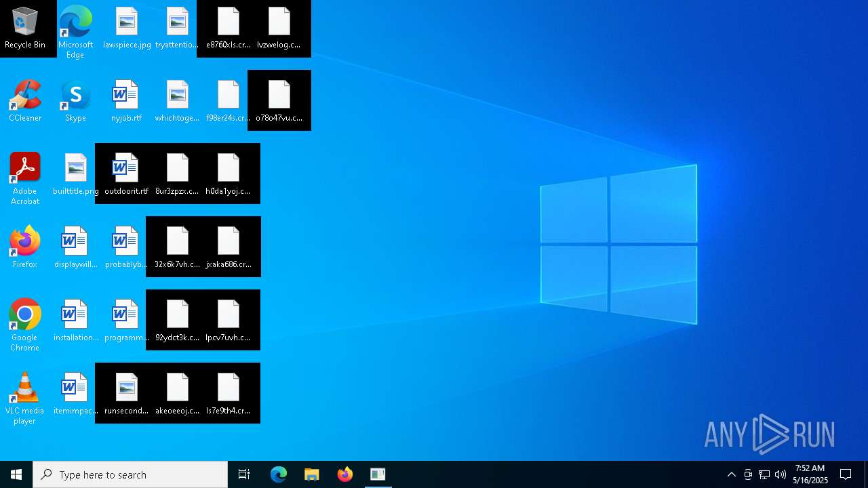Select 92ydct3k file icon

pos(177,321)
